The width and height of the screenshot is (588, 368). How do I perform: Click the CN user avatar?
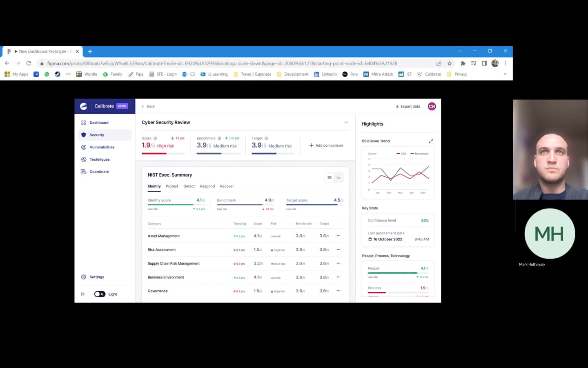(432, 106)
